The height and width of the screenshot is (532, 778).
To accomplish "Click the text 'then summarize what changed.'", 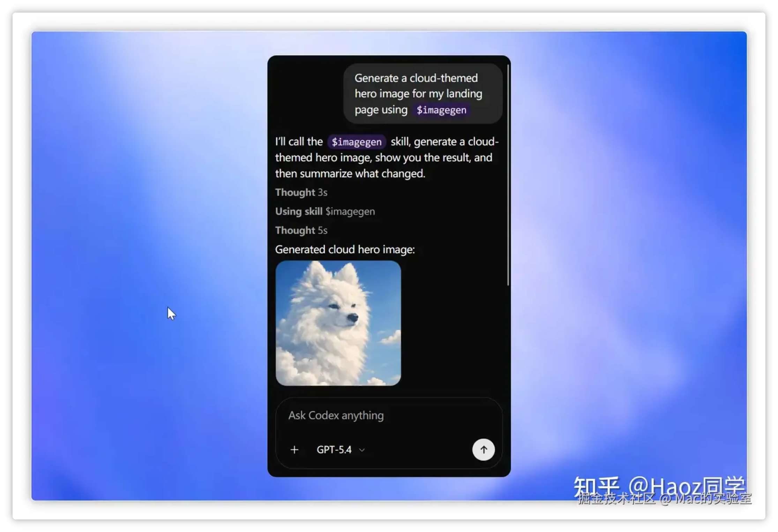I will click(350, 173).
